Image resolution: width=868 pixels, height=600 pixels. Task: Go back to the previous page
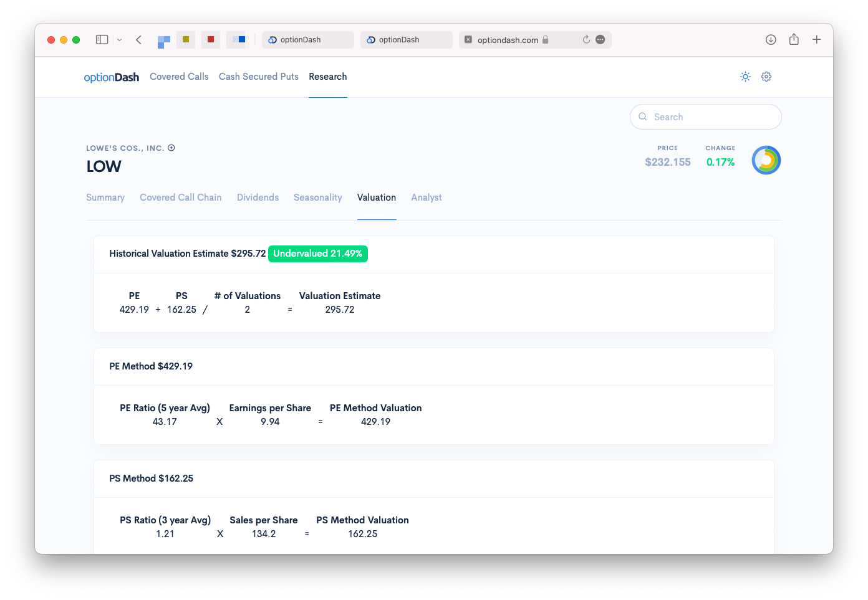[138, 40]
